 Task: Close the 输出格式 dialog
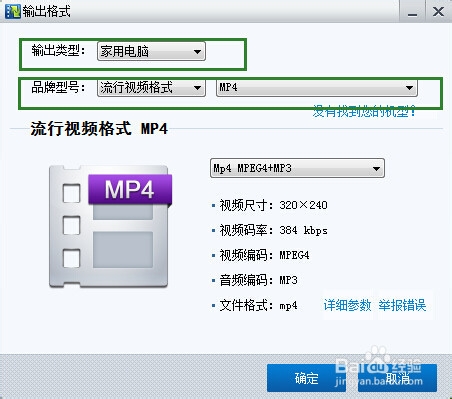point(438,12)
